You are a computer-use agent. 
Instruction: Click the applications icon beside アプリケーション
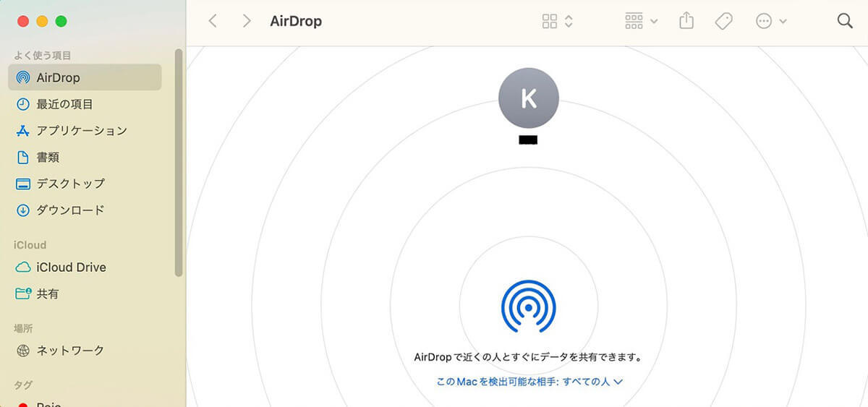pyautogui.click(x=23, y=131)
